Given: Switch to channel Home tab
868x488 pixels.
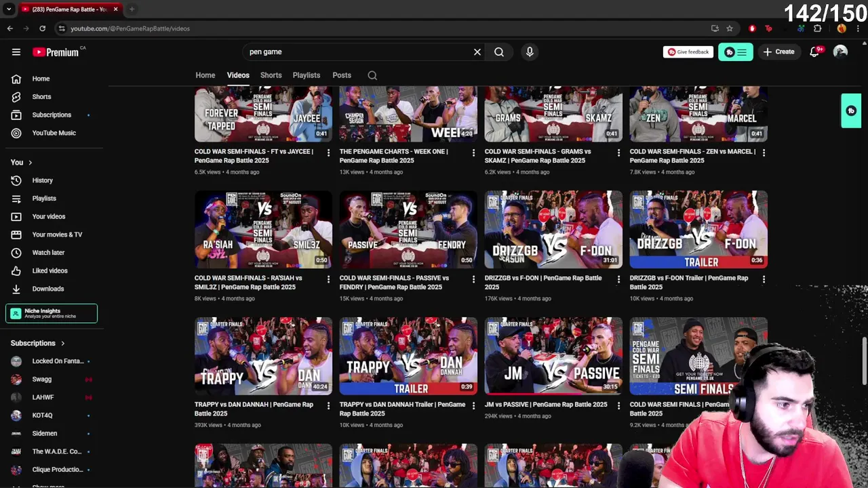Looking at the screenshot, I should point(205,75).
